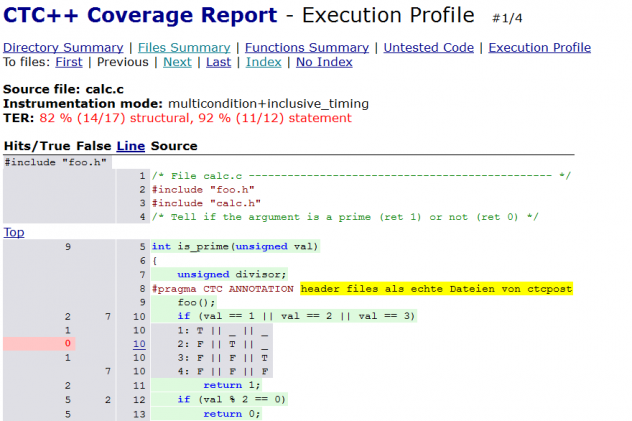Click the CTC++ Coverage Report title
Viewport: 632px width, 421px height.
click(x=141, y=16)
